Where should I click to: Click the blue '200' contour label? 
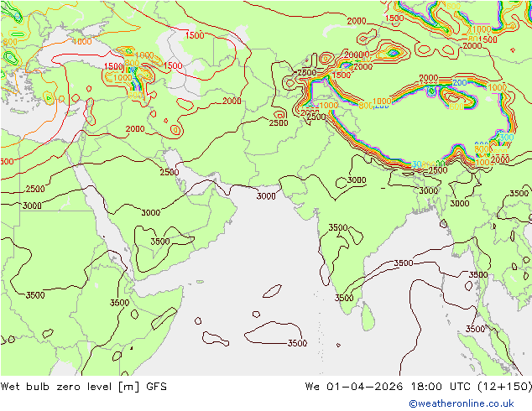tap(460, 83)
